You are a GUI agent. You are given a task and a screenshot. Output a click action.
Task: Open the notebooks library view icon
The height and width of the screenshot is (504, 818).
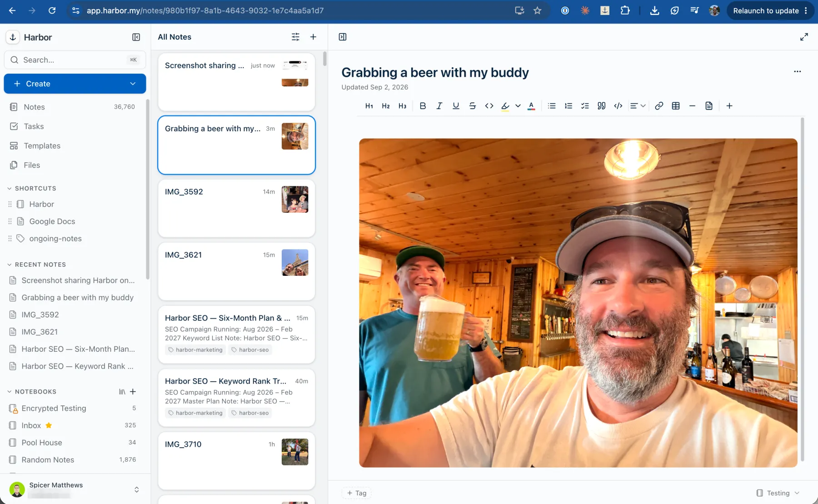pyautogui.click(x=122, y=392)
